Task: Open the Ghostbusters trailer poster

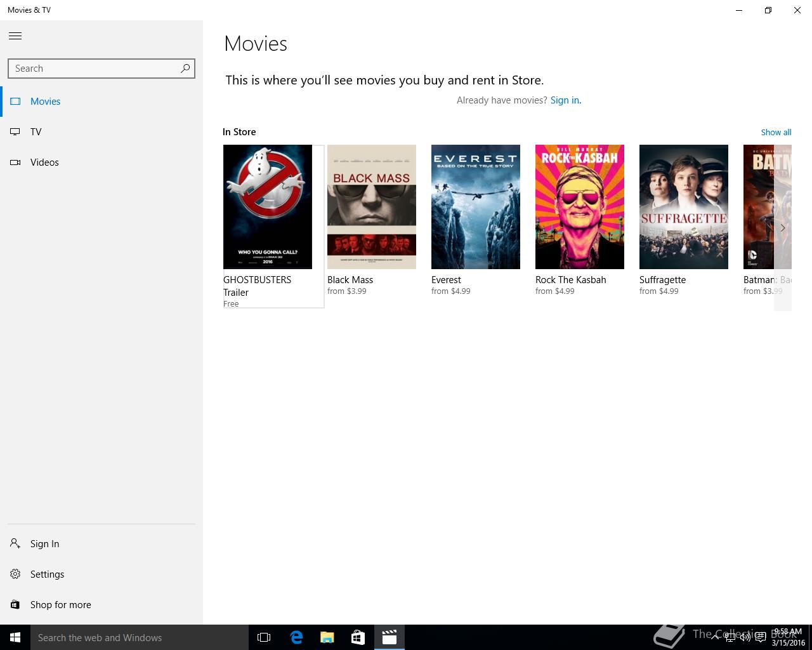Action: (x=268, y=207)
